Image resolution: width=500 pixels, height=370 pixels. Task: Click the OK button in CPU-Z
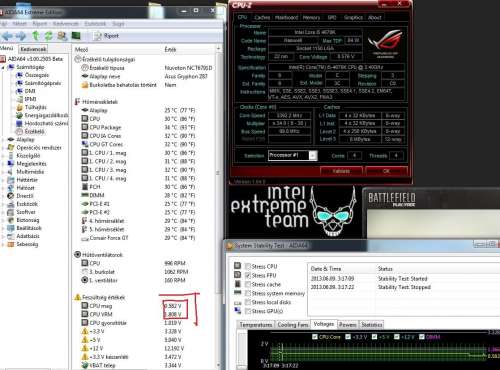[386, 171]
